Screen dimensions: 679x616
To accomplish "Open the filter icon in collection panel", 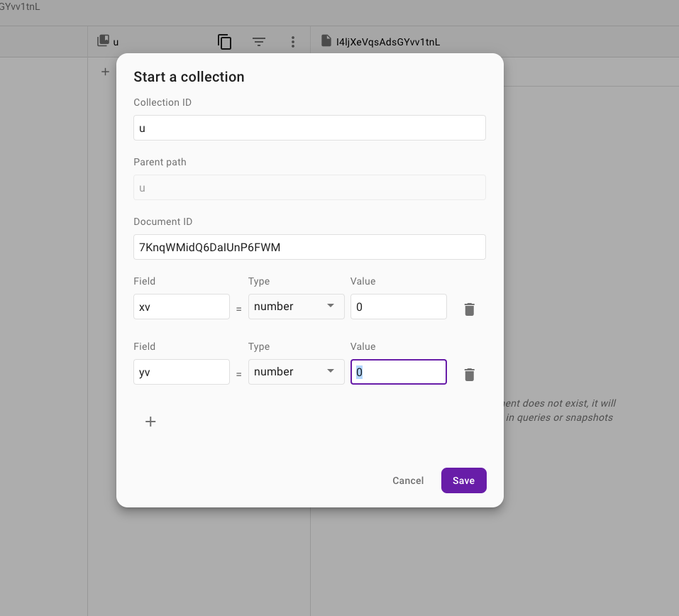I will (258, 42).
